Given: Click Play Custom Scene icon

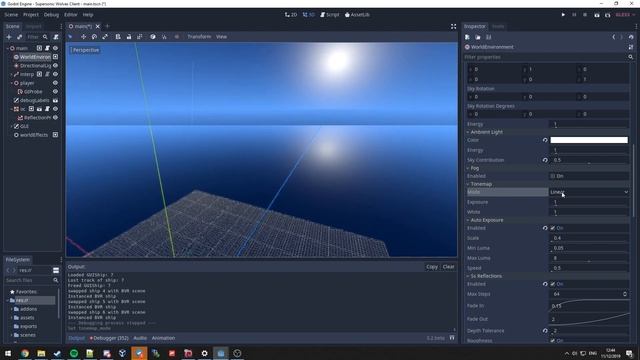Looking at the screenshot, I should coord(607,15).
